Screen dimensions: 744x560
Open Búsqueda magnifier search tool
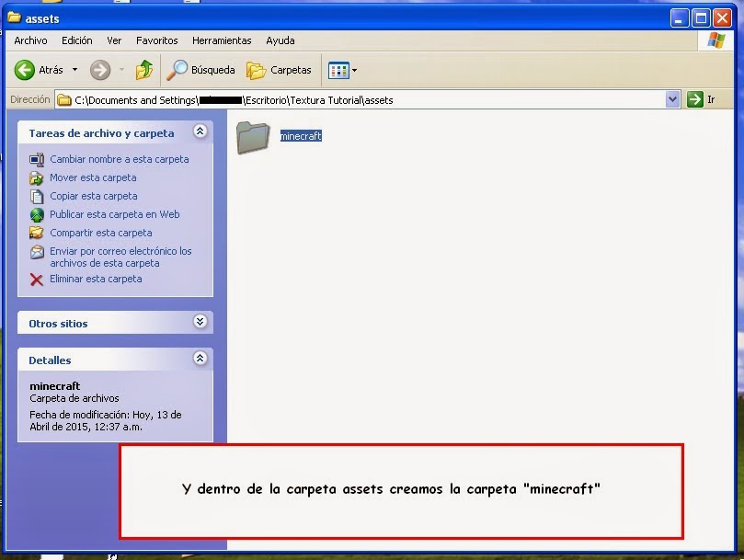pyautogui.click(x=177, y=70)
